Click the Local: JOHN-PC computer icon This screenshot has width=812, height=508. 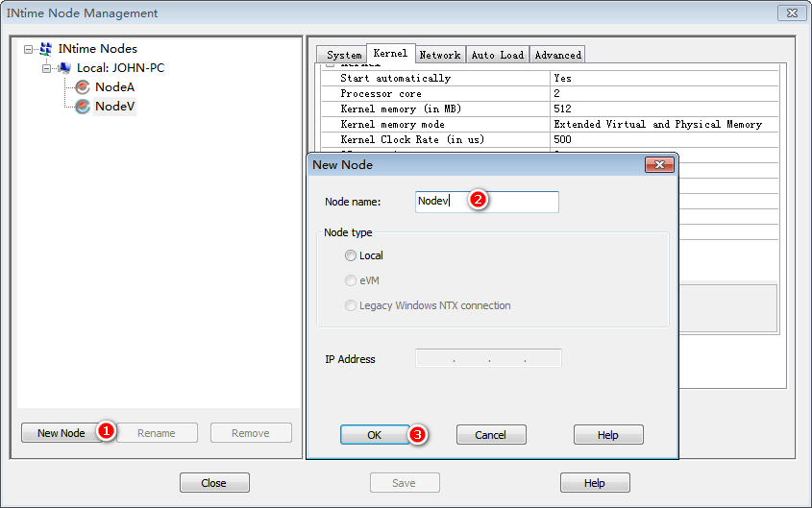(x=64, y=68)
